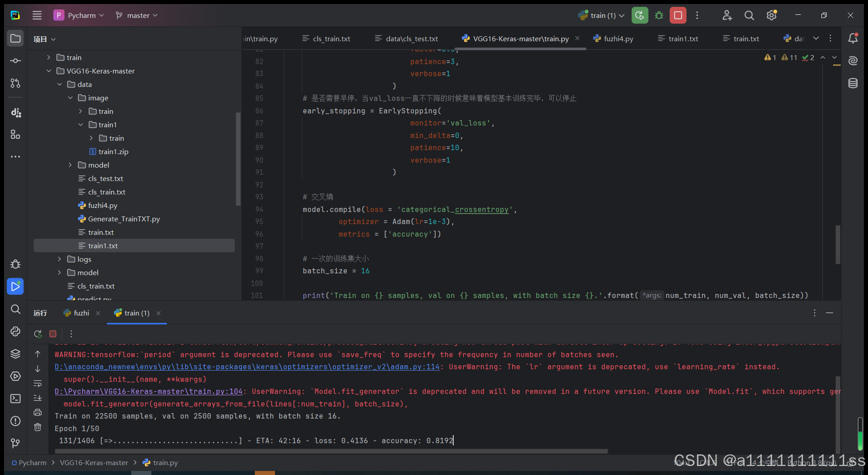Switch to the cls_train.txt editor tab
The height and width of the screenshot is (475, 868).
coord(326,39)
